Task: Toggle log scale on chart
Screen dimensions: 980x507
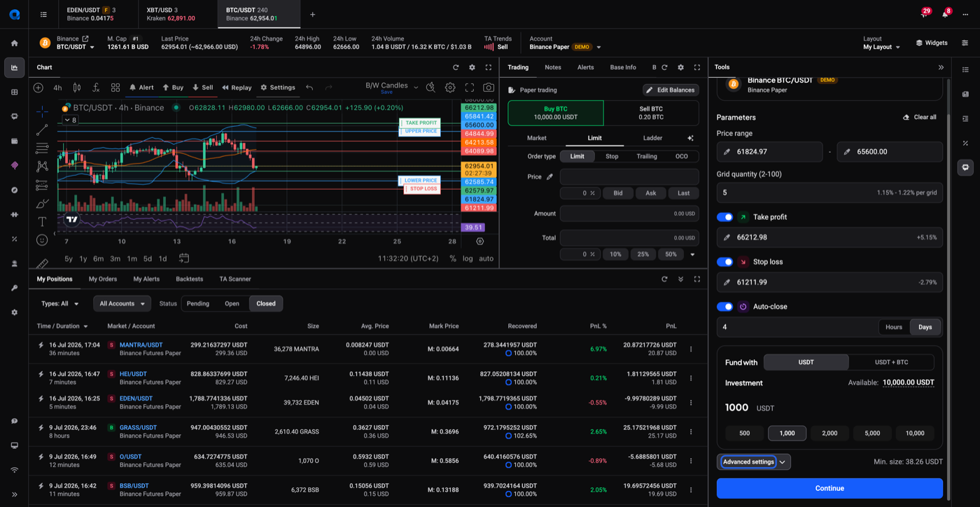Action: click(x=468, y=258)
